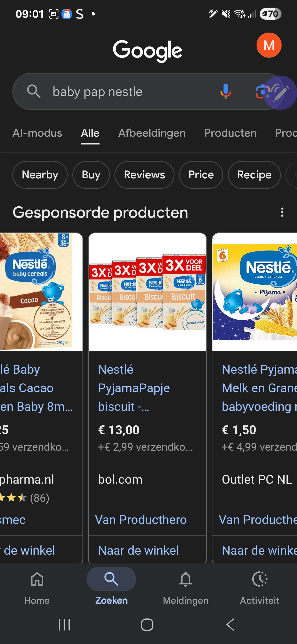This screenshot has width=297, height=644.
Task: Open the Producten tab
Action: pyautogui.click(x=230, y=133)
